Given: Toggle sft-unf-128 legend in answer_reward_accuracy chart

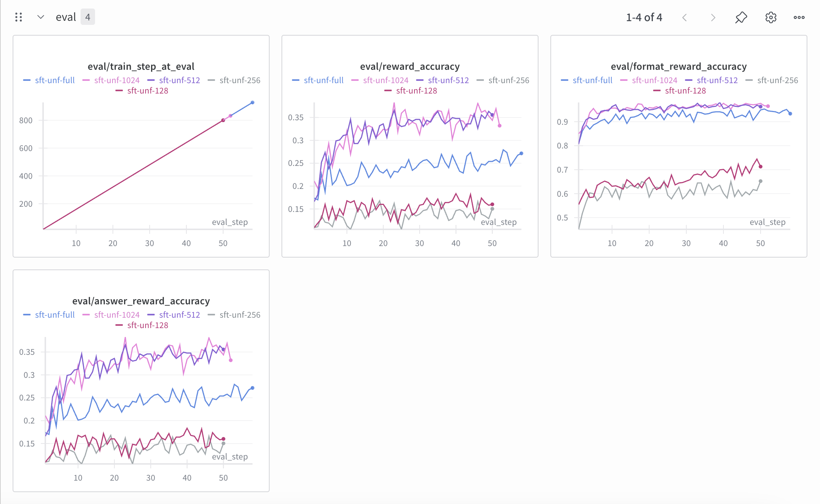Looking at the screenshot, I should click(x=147, y=325).
